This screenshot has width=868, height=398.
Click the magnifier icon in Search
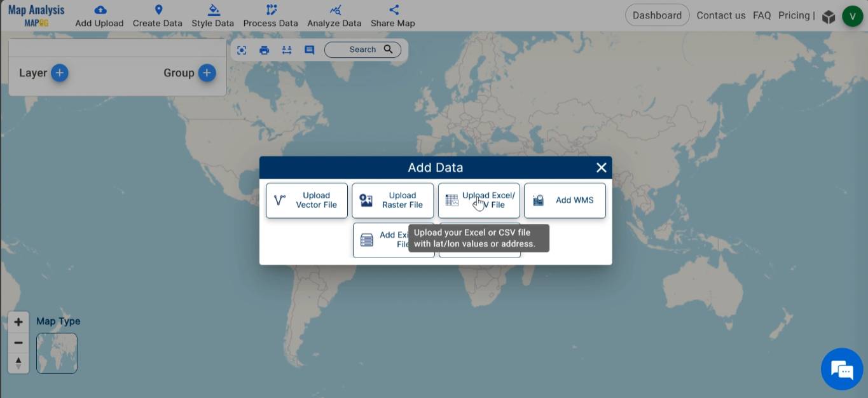pyautogui.click(x=389, y=49)
